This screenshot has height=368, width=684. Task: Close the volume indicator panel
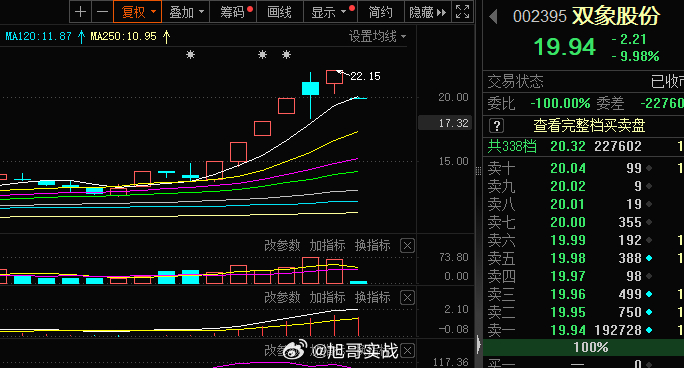coord(407,245)
